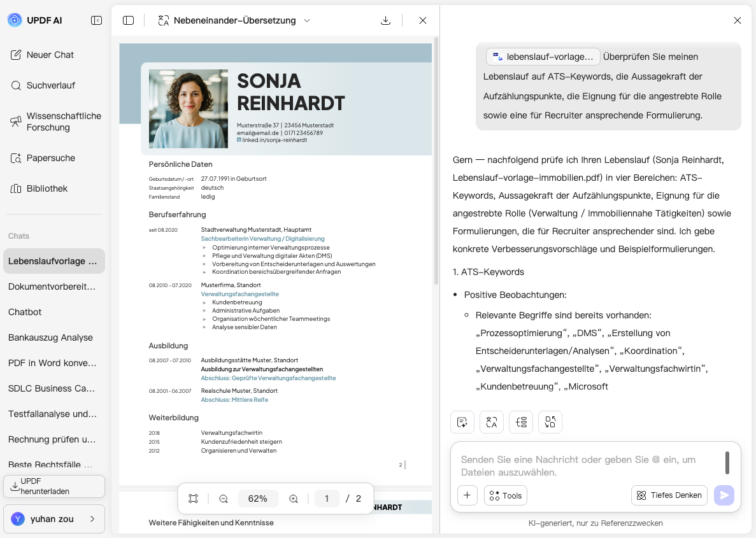Click the Abschluss: Mittlere Reife text

(x=234, y=400)
